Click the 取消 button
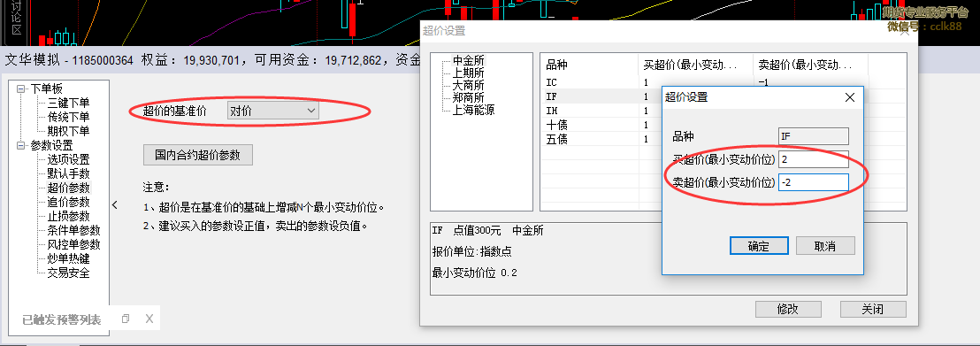Image resolution: width=980 pixels, height=346 pixels. [825, 246]
